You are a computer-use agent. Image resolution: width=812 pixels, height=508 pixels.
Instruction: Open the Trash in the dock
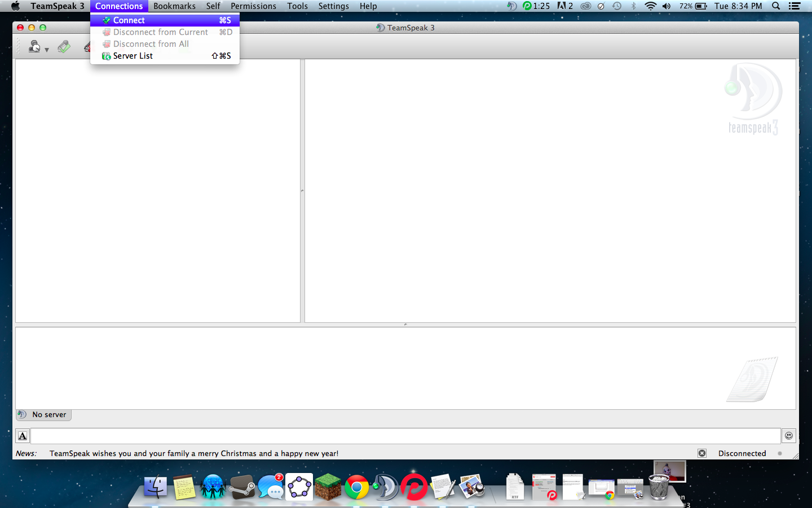659,487
